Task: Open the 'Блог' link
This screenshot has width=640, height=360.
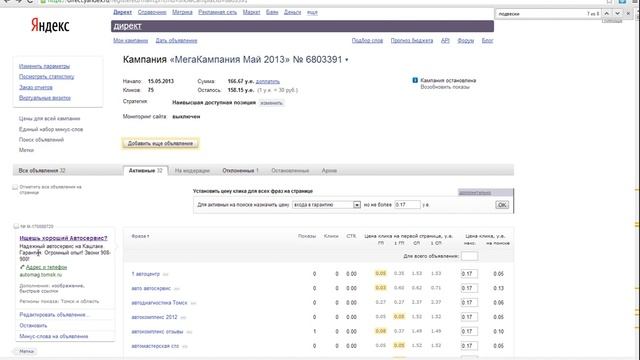Action: click(487, 40)
